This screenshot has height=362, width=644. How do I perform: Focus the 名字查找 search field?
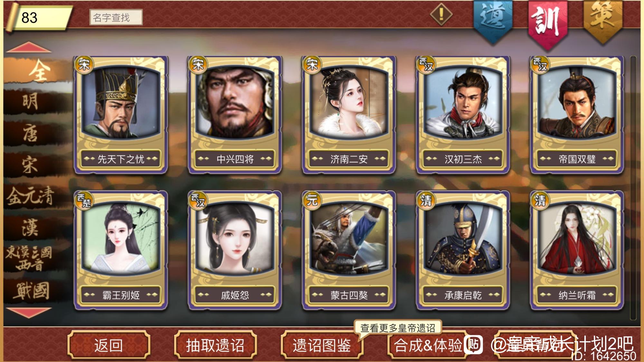(116, 17)
